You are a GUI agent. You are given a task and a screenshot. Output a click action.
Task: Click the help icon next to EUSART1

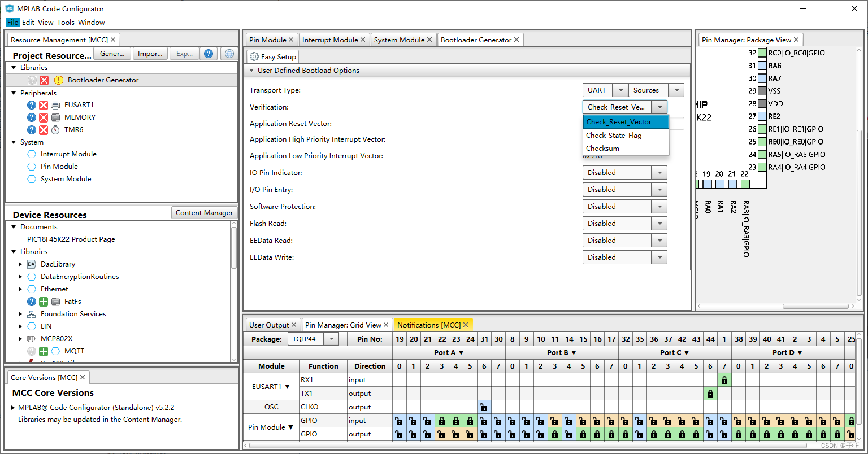[31, 104]
